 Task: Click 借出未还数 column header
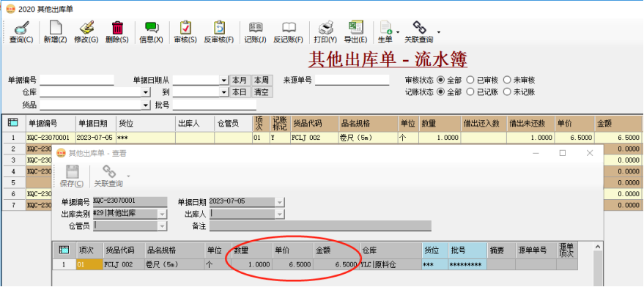tap(530, 123)
